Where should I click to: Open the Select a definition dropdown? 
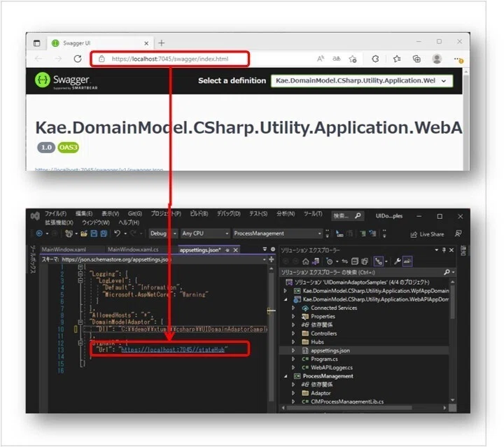click(362, 80)
